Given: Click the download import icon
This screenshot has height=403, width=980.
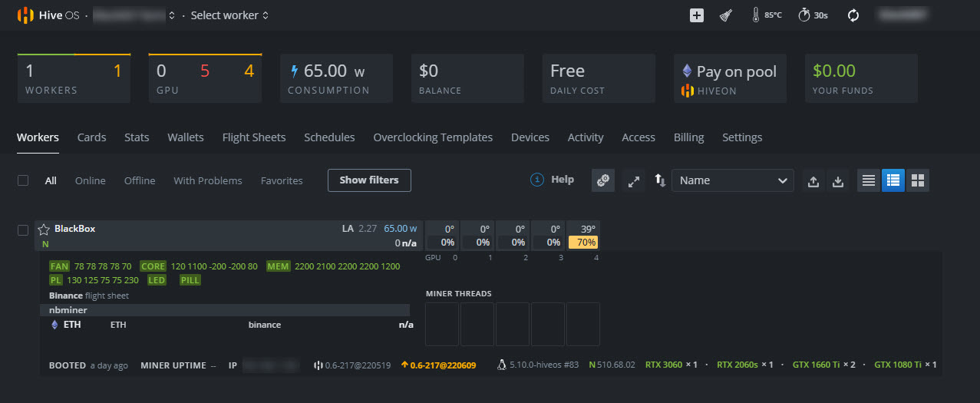Looking at the screenshot, I should tap(838, 181).
